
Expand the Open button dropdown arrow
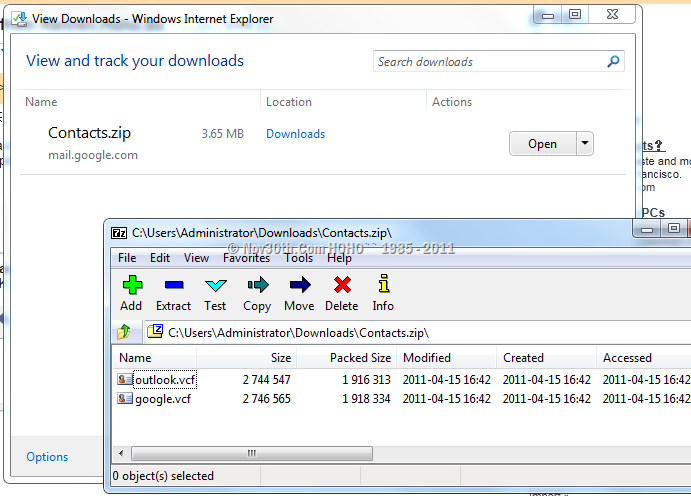[x=585, y=143]
